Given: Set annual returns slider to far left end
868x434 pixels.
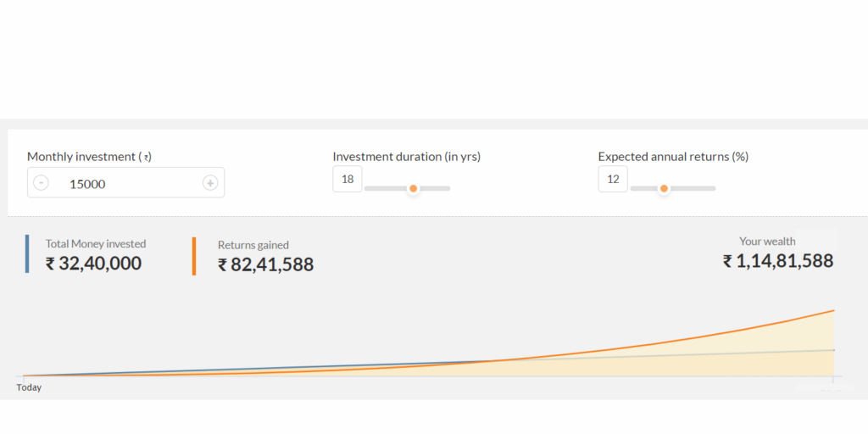Looking at the screenshot, I should [632, 189].
